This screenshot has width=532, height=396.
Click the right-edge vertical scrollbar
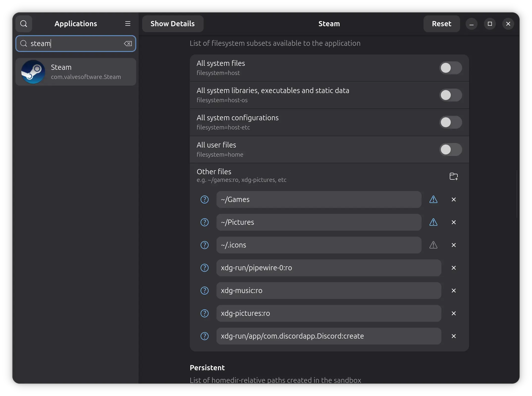517,194
